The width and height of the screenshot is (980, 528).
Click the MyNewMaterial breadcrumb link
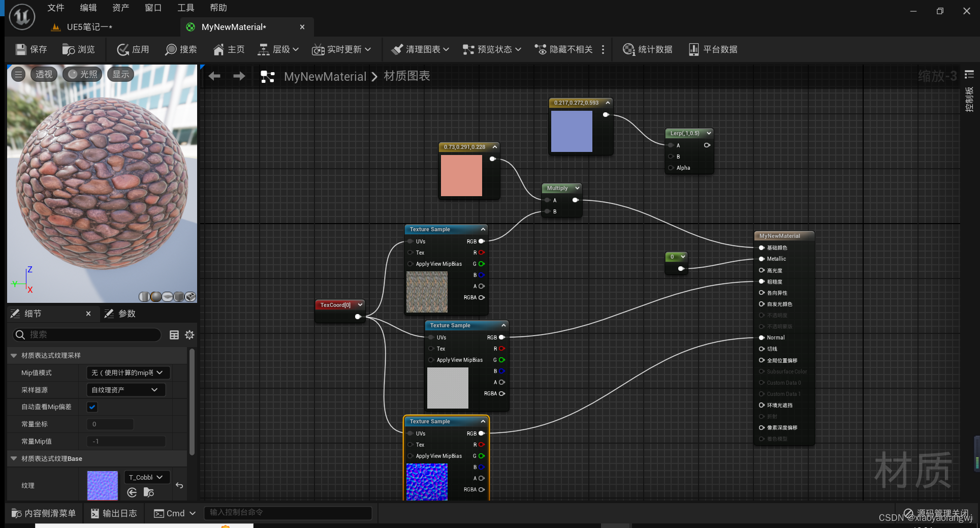(x=325, y=76)
